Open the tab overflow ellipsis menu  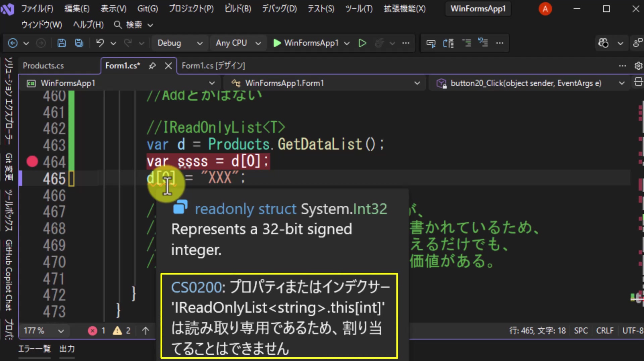click(623, 66)
